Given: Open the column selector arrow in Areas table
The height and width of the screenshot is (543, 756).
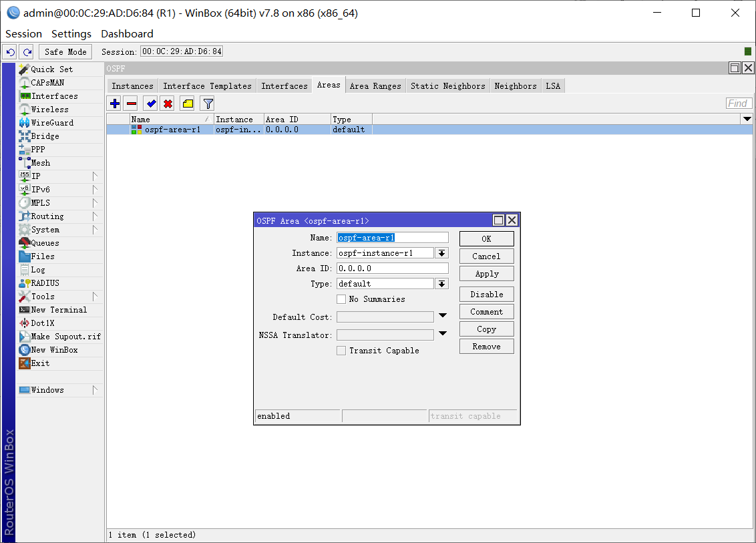Looking at the screenshot, I should [x=747, y=119].
